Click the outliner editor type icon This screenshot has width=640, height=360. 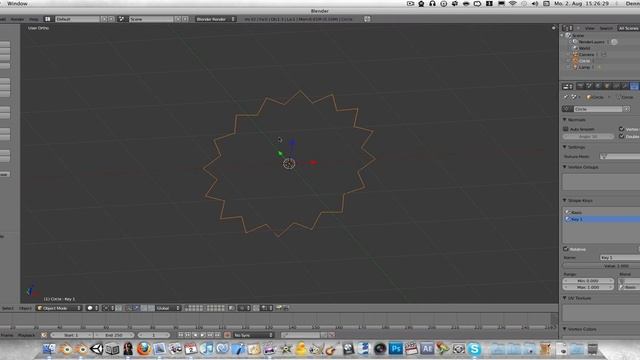(567, 28)
